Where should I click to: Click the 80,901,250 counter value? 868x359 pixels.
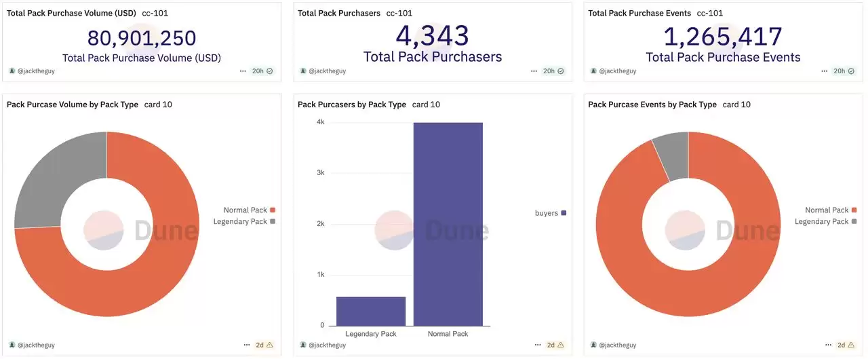[142, 38]
